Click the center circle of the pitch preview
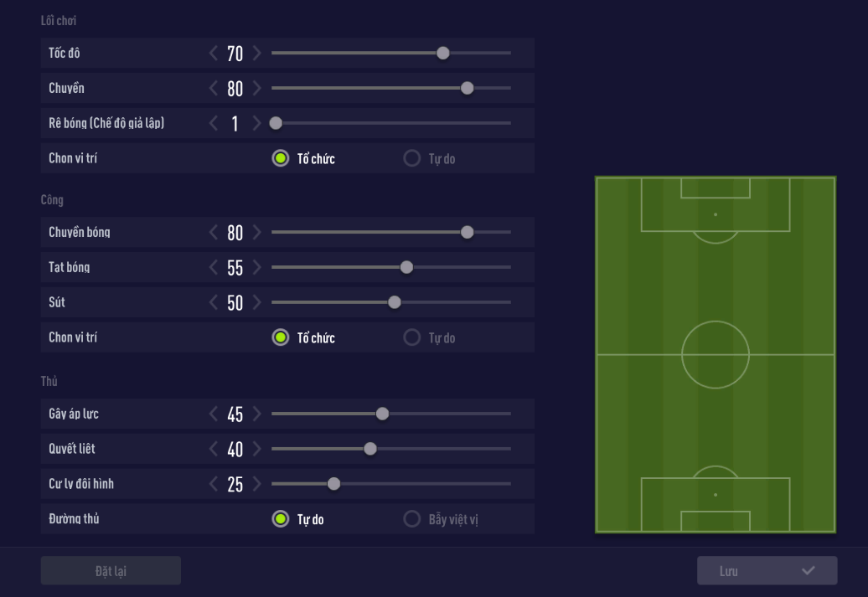868x597 pixels. pos(716,354)
